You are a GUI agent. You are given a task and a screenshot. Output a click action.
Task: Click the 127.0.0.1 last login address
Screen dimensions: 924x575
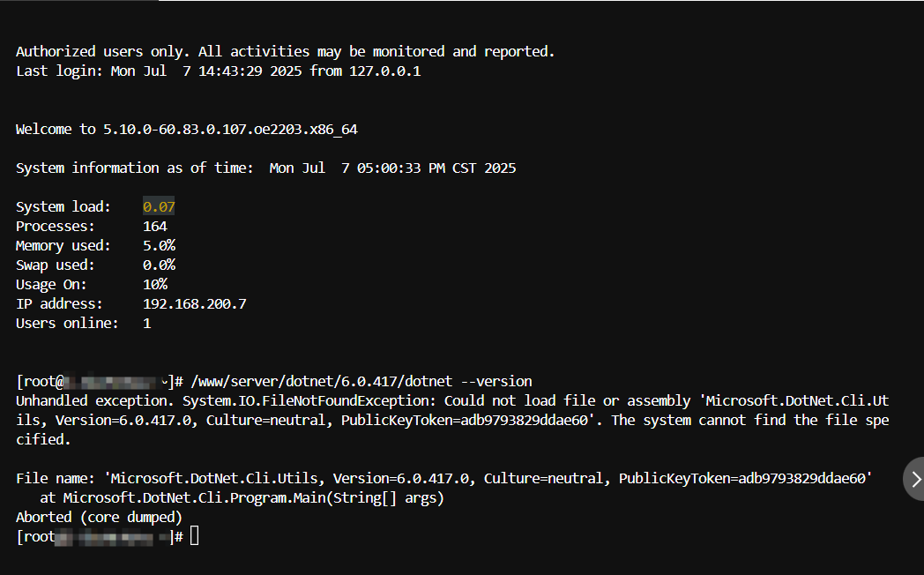click(x=384, y=71)
